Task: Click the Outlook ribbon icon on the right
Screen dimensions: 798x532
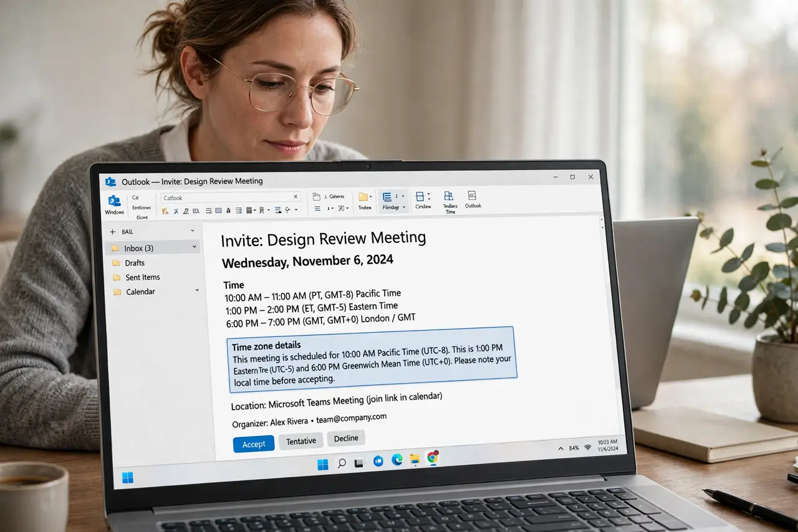Action: tap(472, 196)
